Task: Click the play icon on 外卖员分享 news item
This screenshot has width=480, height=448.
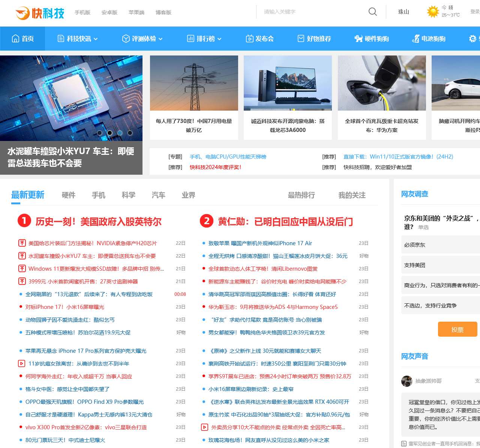Action: click(x=204, y=427)
